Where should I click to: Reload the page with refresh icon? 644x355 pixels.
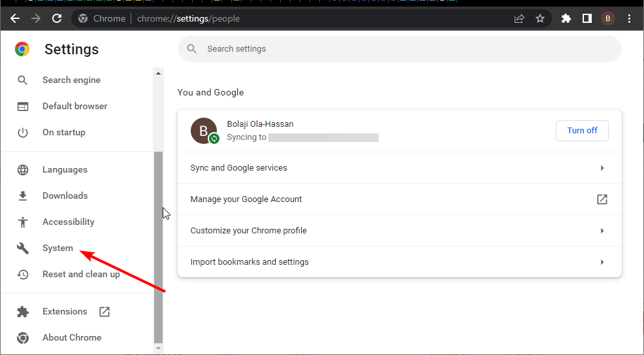point(57,18)
